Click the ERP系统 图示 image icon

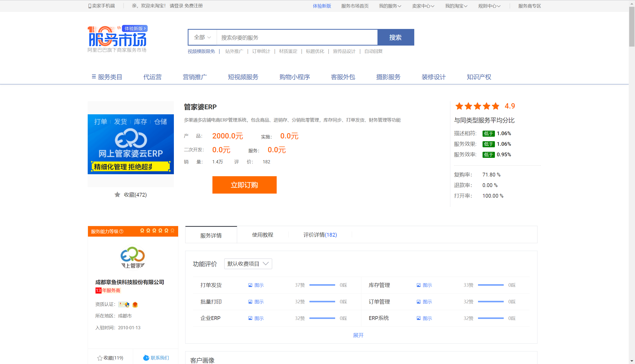tap(419, 318)
